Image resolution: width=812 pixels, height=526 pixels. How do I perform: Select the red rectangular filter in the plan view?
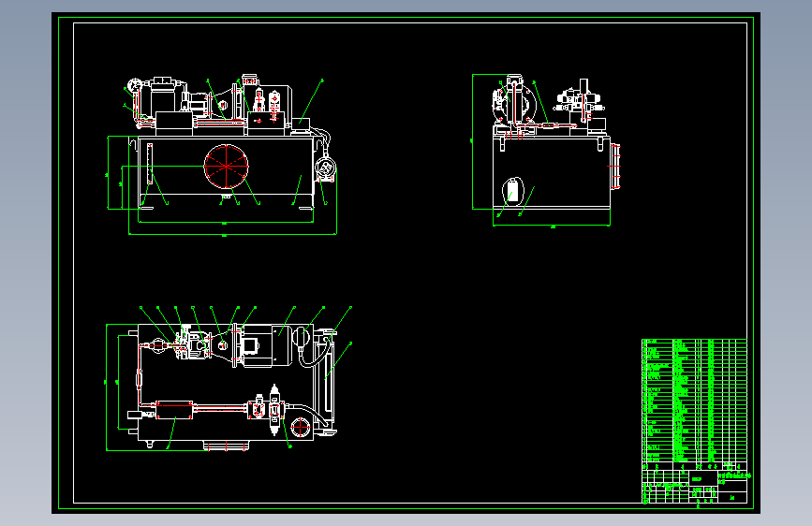pyautogui.click(x=174, y=410)
